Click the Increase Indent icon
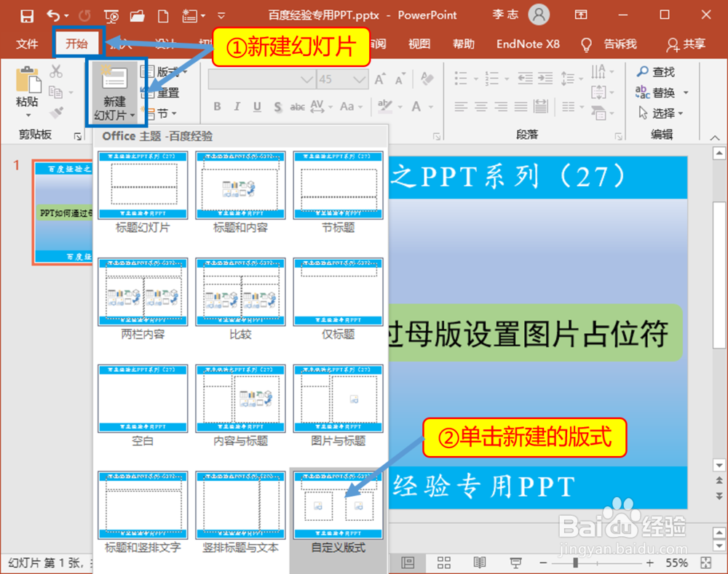728x574 pixels. click(545, 79)
